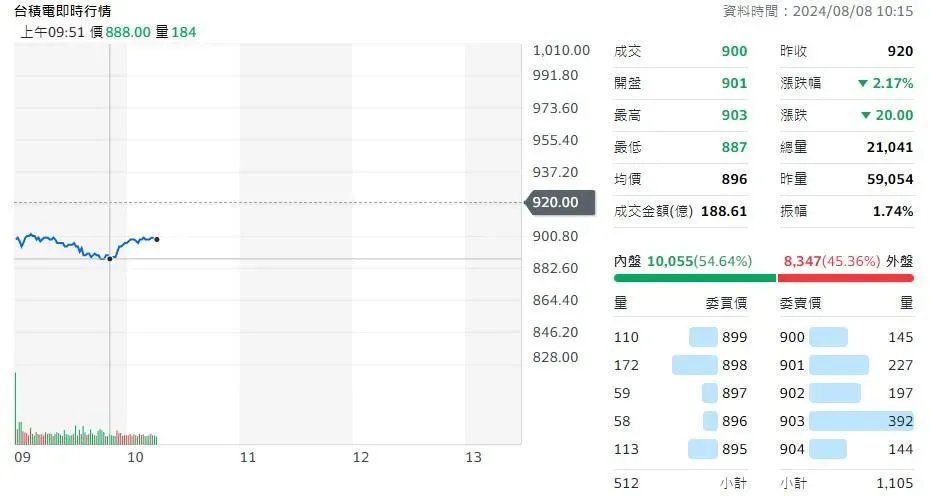The width and height of the screenshot is (931, 496).
Task: Select the data time 2024/08/08 10:15
Action: 853,11
